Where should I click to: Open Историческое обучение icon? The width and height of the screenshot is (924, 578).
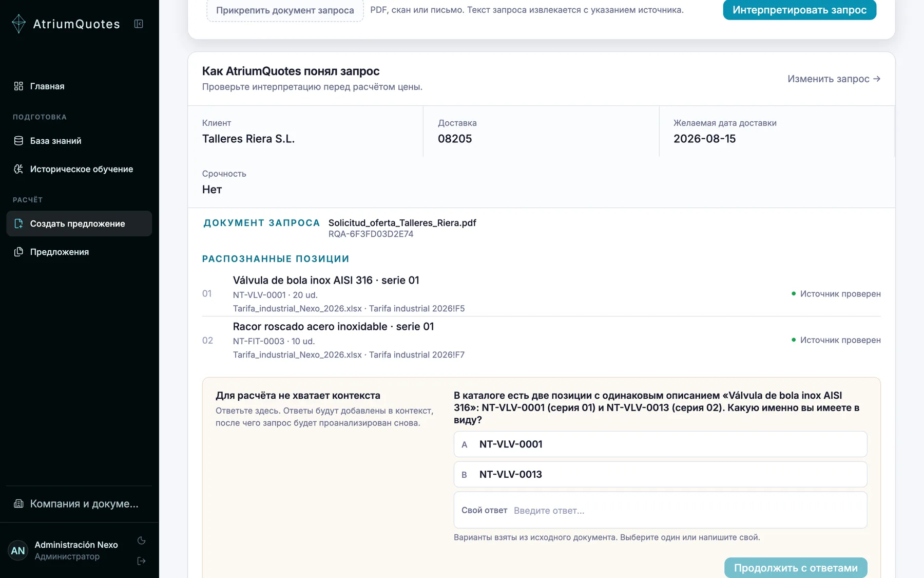(18, 169)
